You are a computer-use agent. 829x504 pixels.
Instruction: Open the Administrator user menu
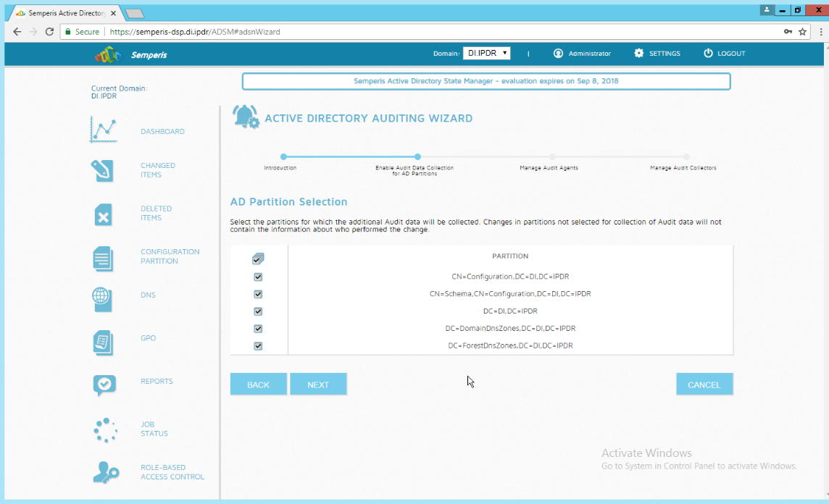(582, 54)
